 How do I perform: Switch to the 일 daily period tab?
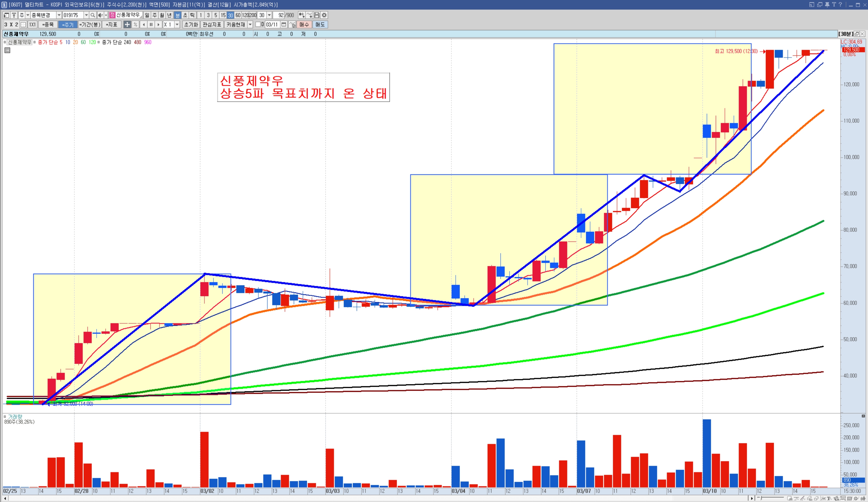pos(147,15)
